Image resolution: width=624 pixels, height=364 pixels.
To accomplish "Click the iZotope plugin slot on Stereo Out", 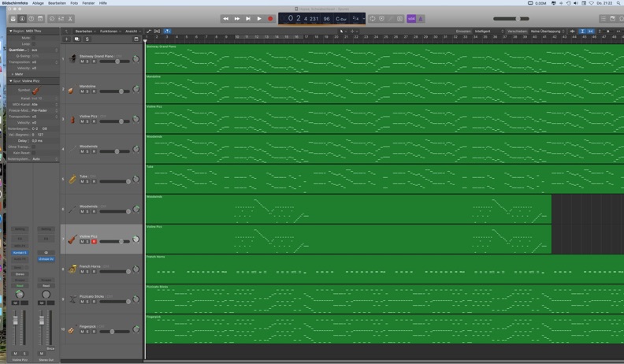I will pos(46,259).
